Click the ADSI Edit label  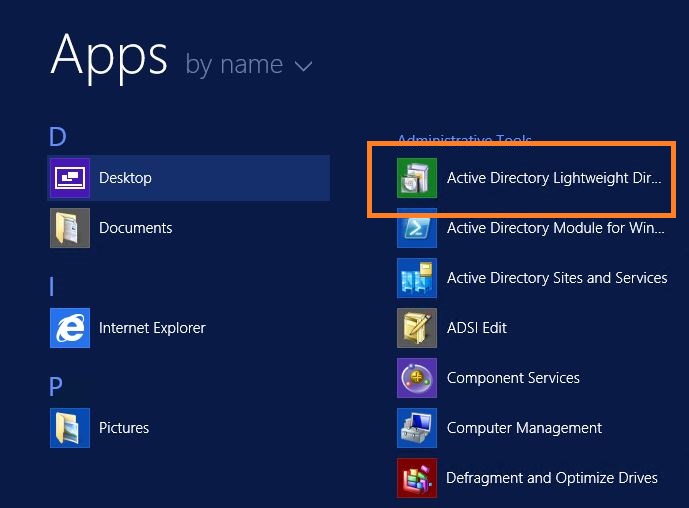point(477,328)
